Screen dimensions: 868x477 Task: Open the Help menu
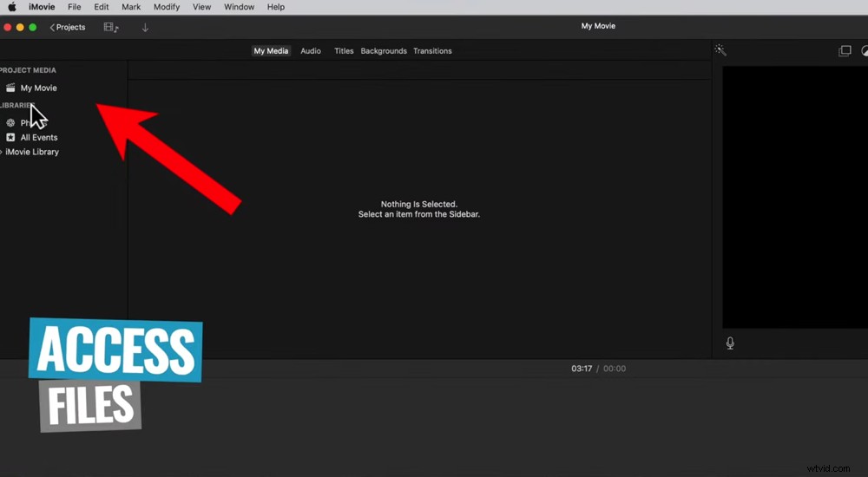tap(276, 7)
